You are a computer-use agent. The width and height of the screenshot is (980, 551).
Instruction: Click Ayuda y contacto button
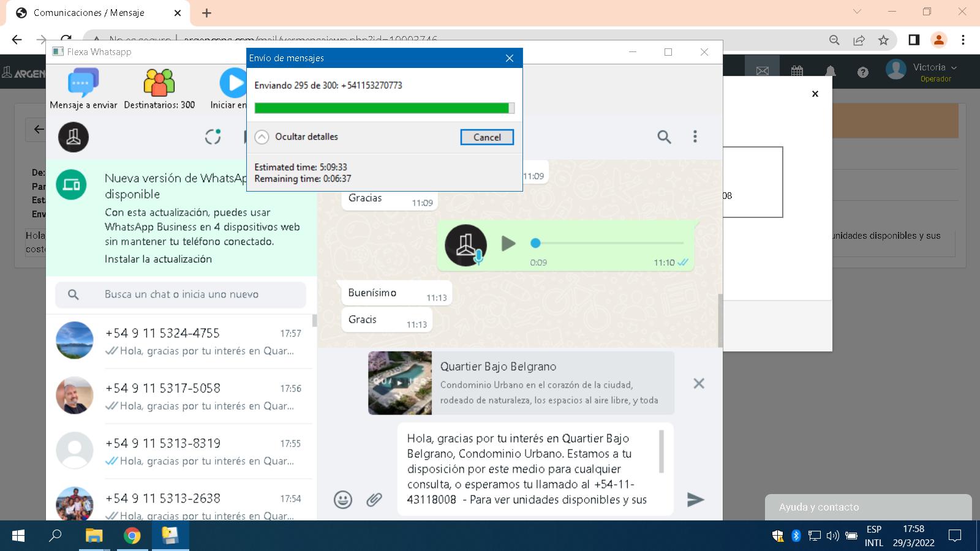tap(868, 508)
